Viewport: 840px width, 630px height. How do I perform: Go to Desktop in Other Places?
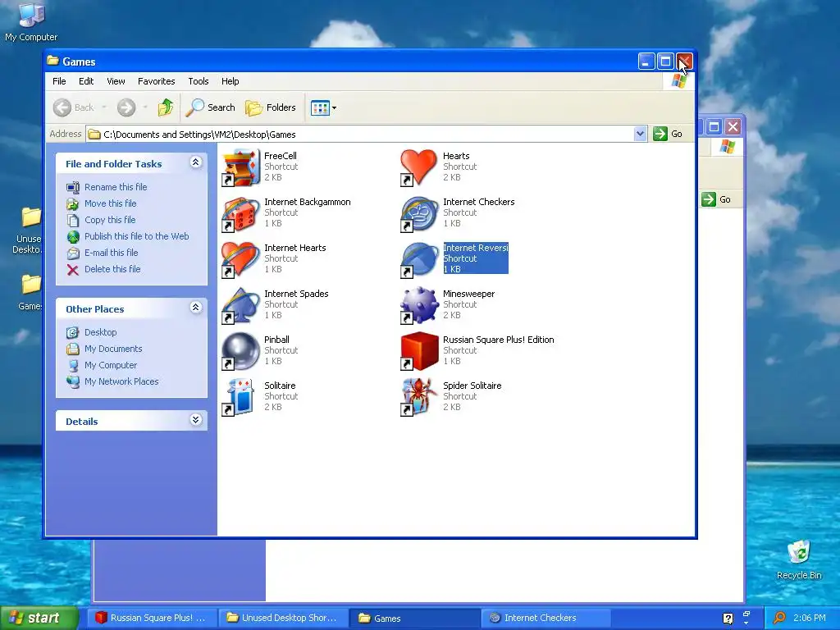click(100, 332)
